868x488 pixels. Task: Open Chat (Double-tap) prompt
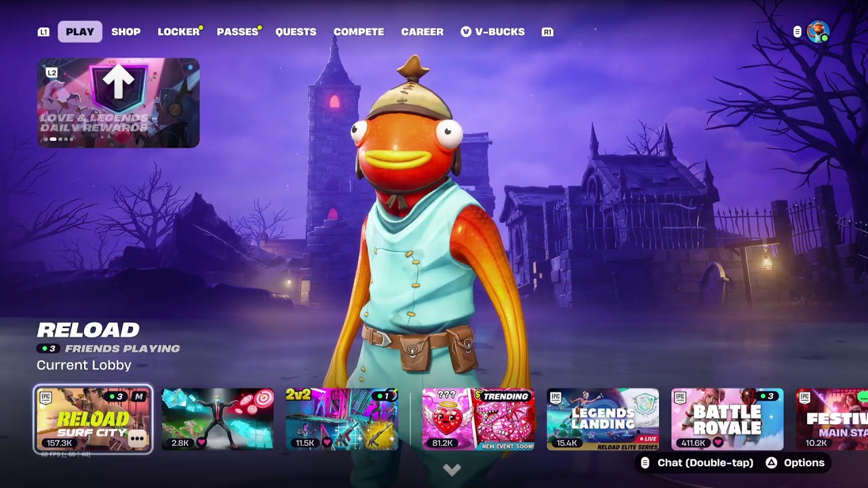point(697,463)
